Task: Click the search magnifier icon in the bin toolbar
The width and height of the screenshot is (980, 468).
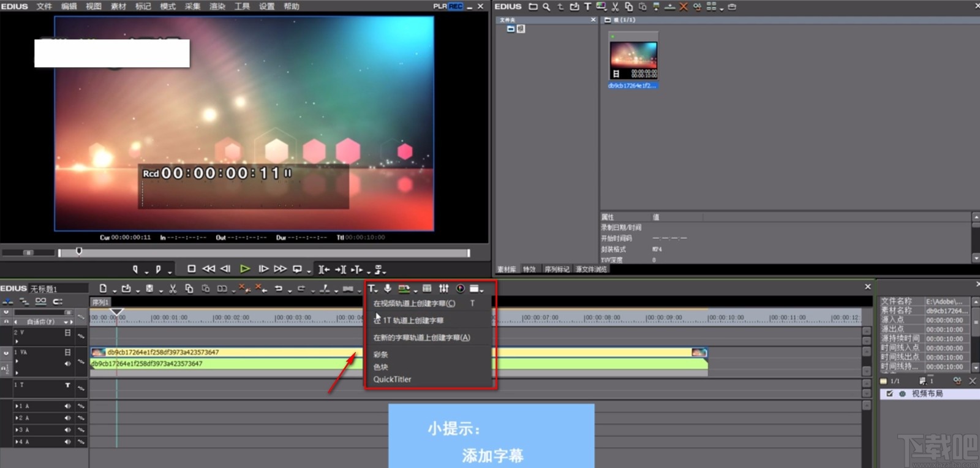Action: click(546, 7)
